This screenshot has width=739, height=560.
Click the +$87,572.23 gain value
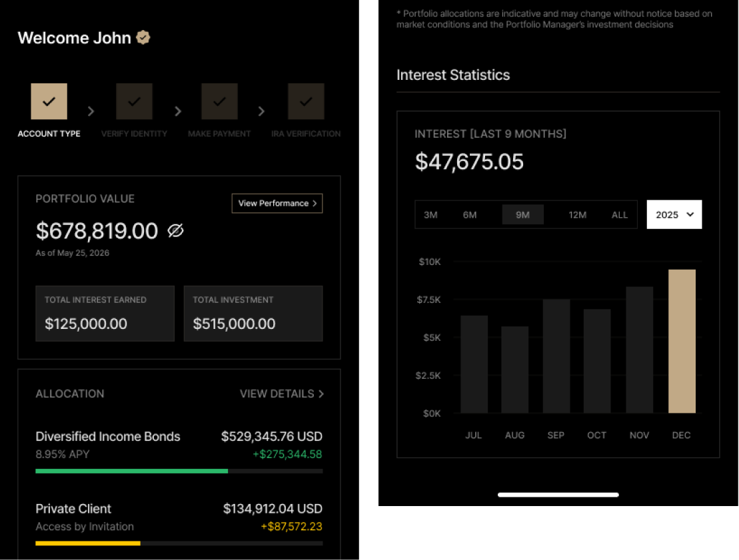tap(291, 527)
